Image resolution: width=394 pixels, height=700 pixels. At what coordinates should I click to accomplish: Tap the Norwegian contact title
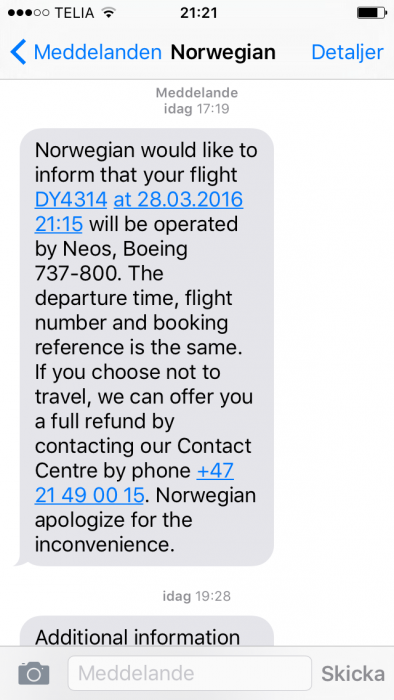[223, 52]
